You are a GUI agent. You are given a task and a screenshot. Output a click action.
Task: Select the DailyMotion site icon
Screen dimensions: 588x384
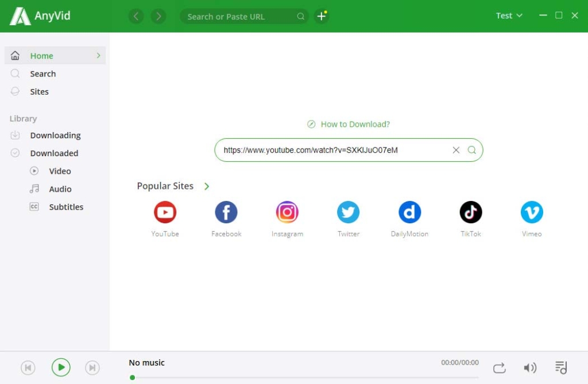409,212
